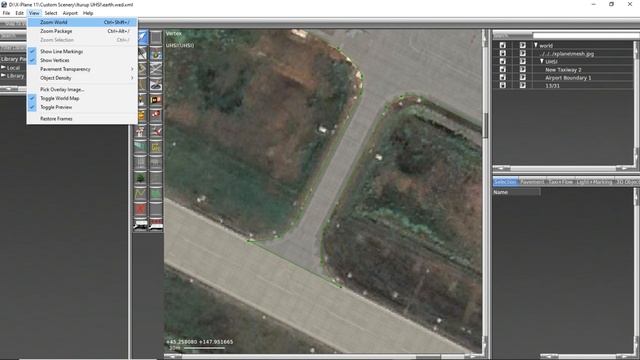Open the File menu
The image size is (640, 360).
click(x=6, y=13)
